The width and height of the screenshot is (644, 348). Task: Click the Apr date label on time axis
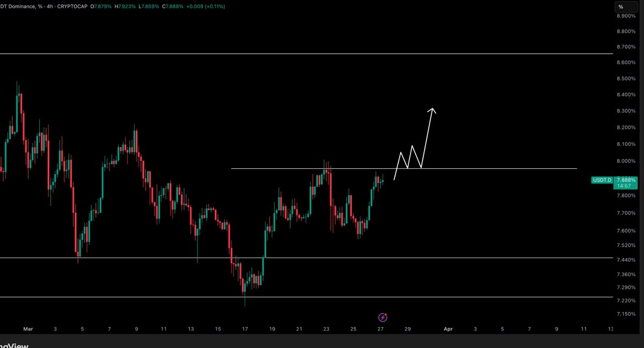[448, 329]
